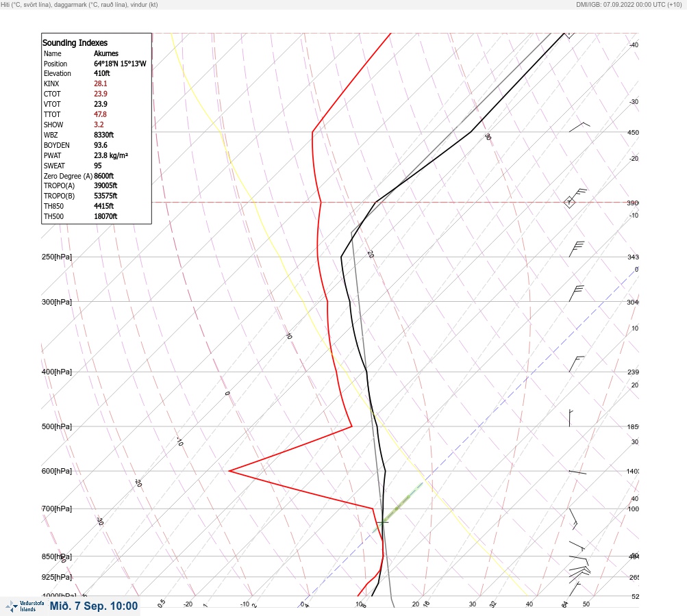Click the elevation value 410ft
The height and width of the screenshot is (616, 687).
coord(101,73)
